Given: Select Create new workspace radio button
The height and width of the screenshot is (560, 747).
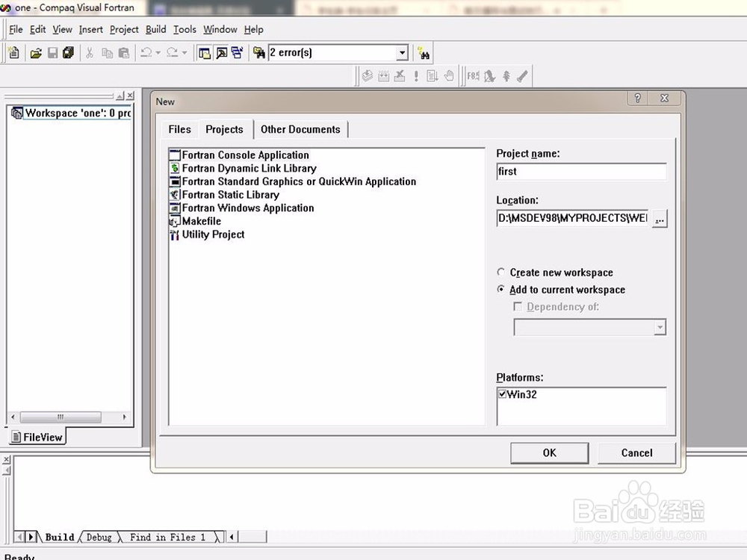Looking at the screenshot, I should pos(500,272).
